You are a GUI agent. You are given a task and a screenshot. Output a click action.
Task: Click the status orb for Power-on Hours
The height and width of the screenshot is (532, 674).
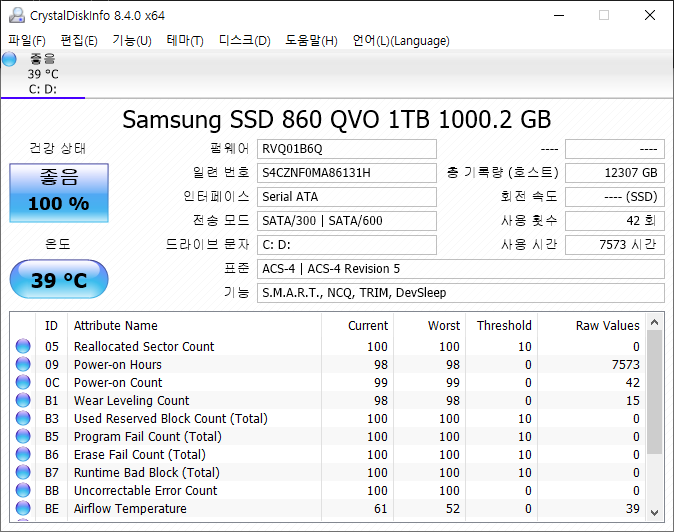(23, 364)
